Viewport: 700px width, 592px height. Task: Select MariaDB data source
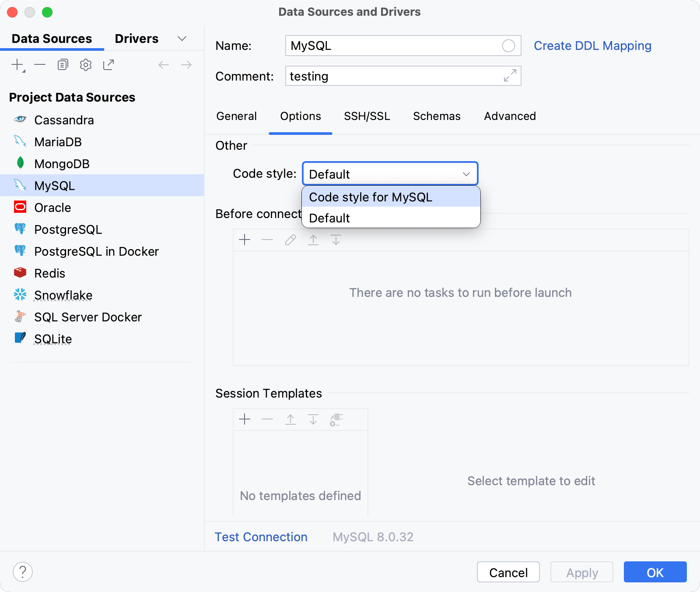[58, 141]
